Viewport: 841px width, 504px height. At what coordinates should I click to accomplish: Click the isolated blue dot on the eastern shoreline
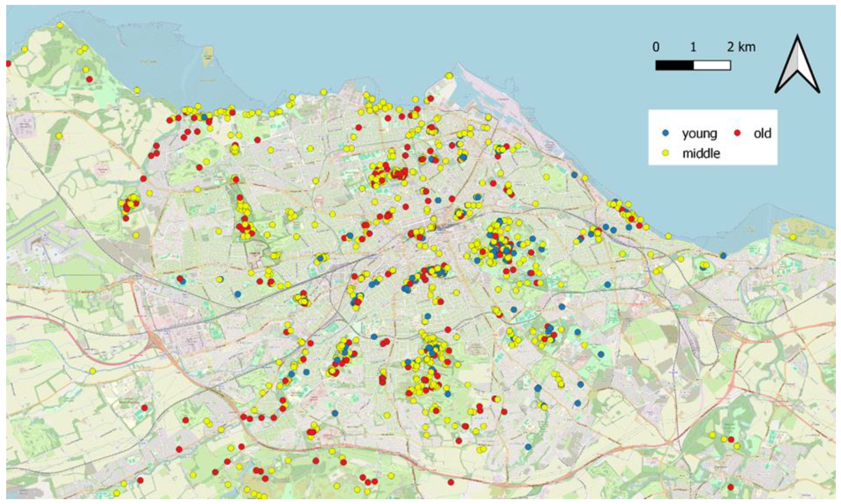[x=723, y=255]
